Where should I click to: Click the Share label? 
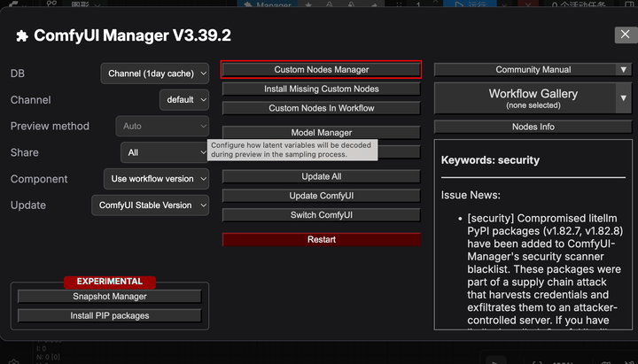(x=25, y=152)
